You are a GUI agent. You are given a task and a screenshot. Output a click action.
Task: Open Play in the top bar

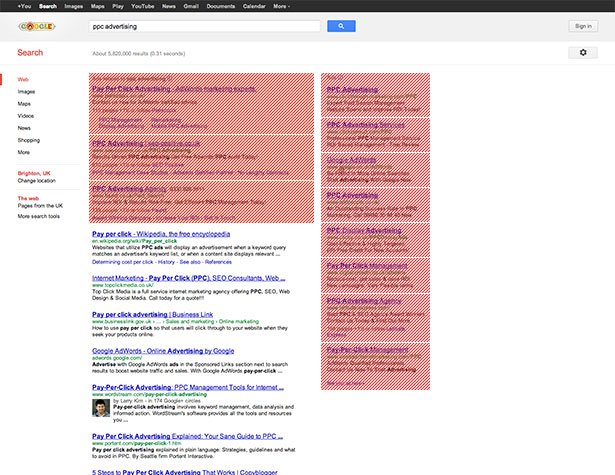click(118, 6)
